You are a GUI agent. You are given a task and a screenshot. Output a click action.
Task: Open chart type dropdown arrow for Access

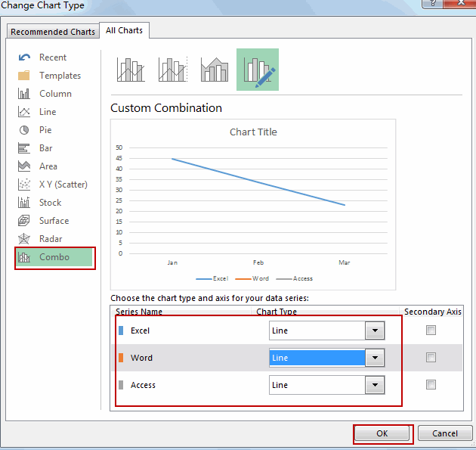[x=375, y=385]
